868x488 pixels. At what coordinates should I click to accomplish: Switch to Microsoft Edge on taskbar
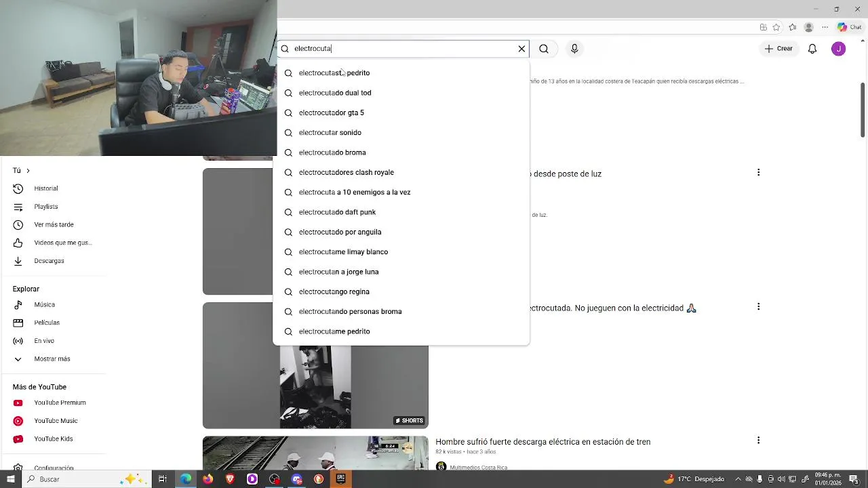(x=185, y=479)
